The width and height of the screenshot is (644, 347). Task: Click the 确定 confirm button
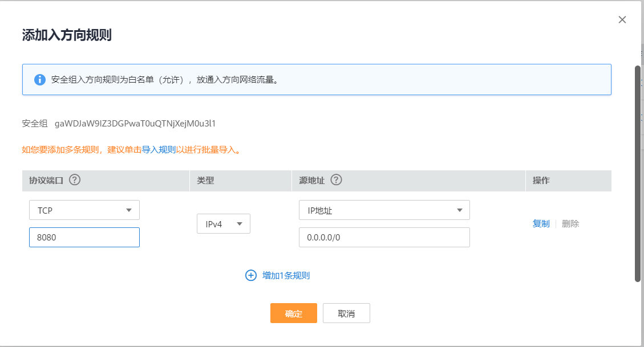click(293, 313)
